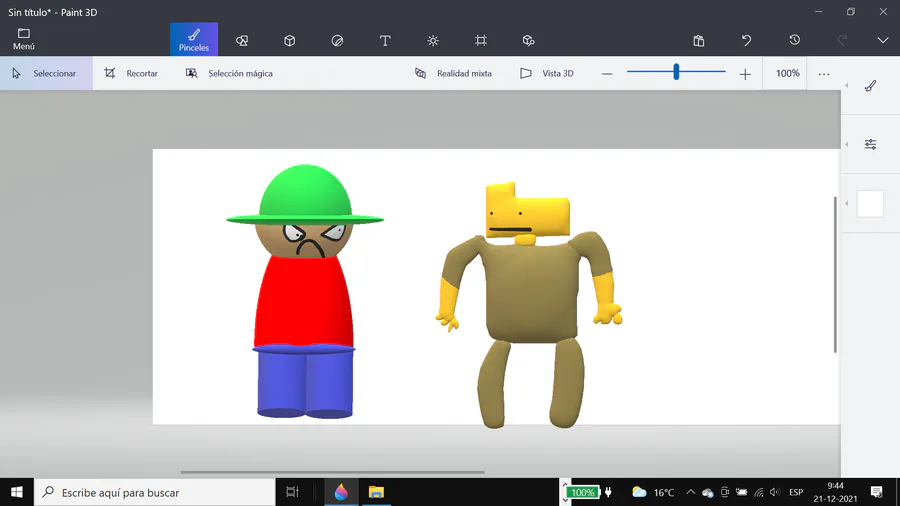
Task: Toggle Realidad mixta mode
Action: (x=454, y=73)
